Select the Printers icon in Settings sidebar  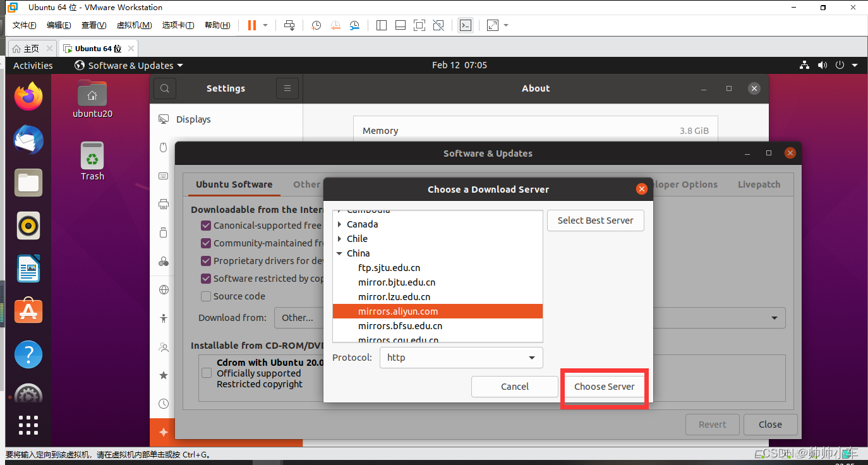click(164, 204)
